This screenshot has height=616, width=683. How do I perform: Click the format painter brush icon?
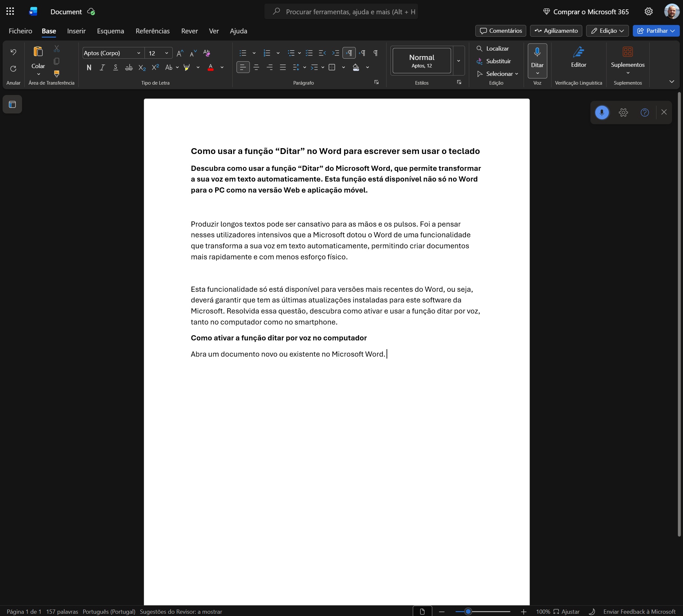point(56,74)
